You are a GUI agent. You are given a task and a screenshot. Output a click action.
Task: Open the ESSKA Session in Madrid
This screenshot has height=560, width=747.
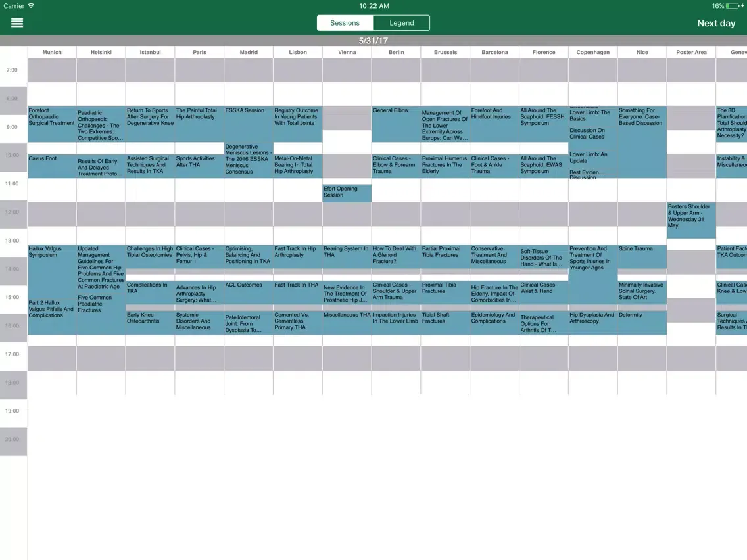249,124
